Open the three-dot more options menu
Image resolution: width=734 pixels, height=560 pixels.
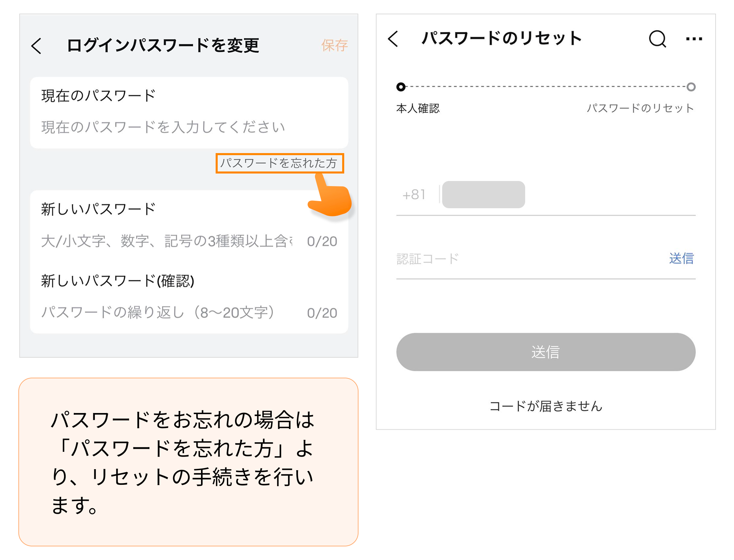[694, 39]
